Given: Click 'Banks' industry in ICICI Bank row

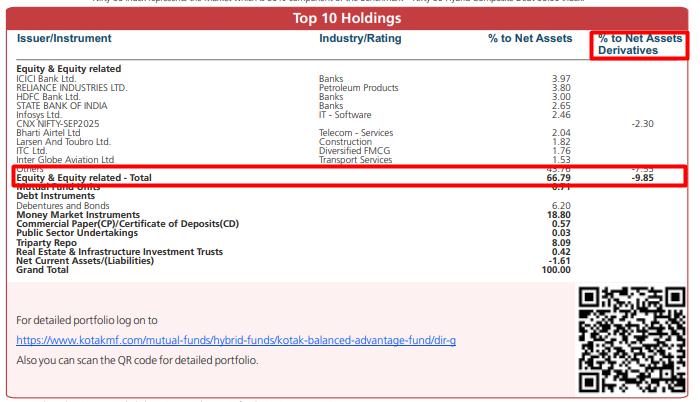Looking at the screenshot, I should (331, 79).
